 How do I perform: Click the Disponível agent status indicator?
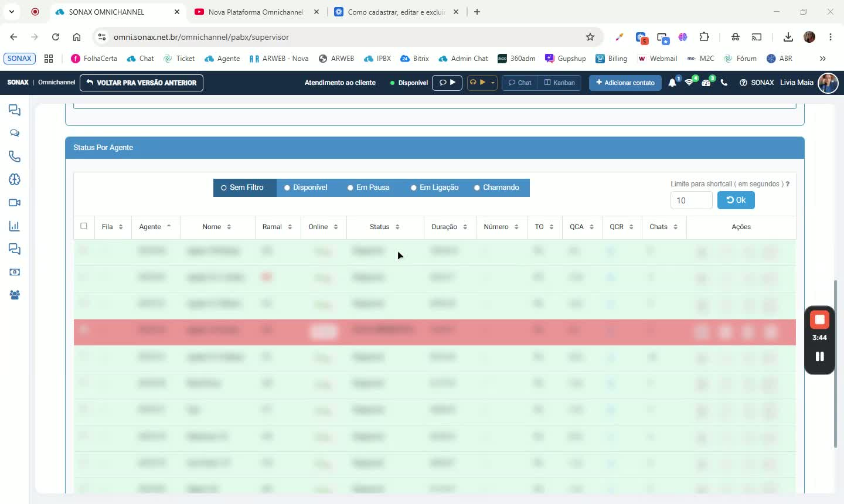click(x=409, y=83)
